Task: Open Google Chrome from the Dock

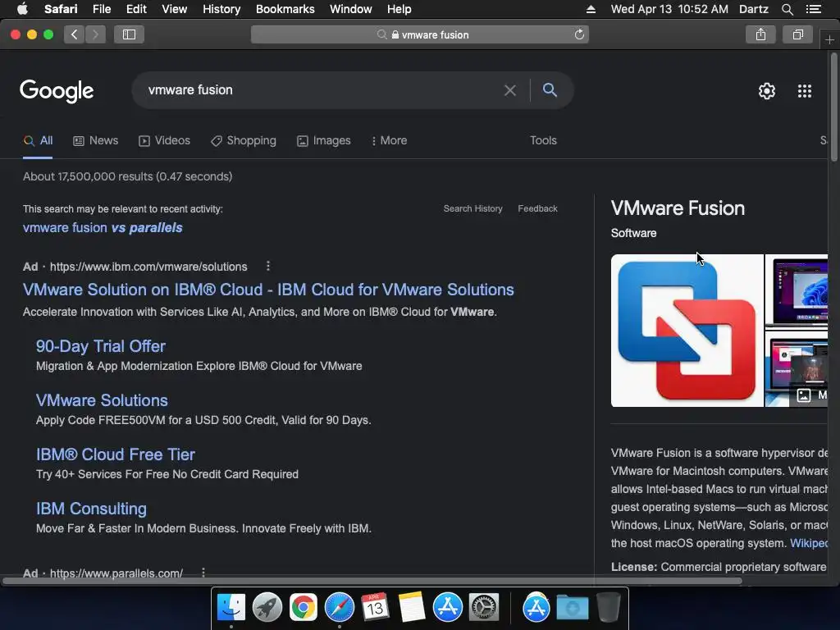Action: click(x=304, y=607)
